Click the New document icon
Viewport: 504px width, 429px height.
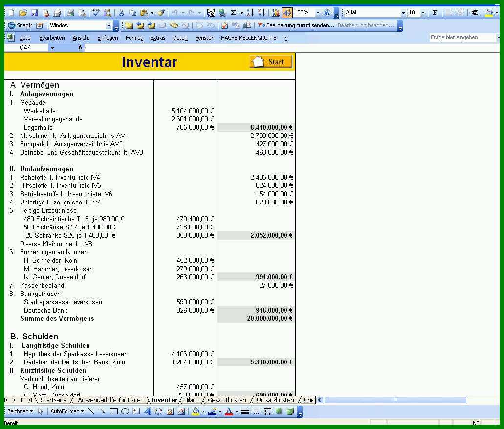(x=12, y=13)
